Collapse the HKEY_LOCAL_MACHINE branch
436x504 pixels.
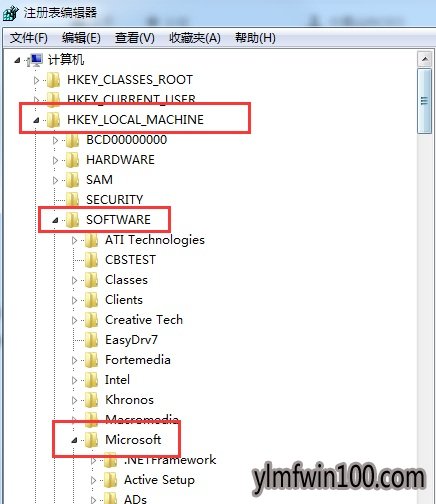coord(36,120)
